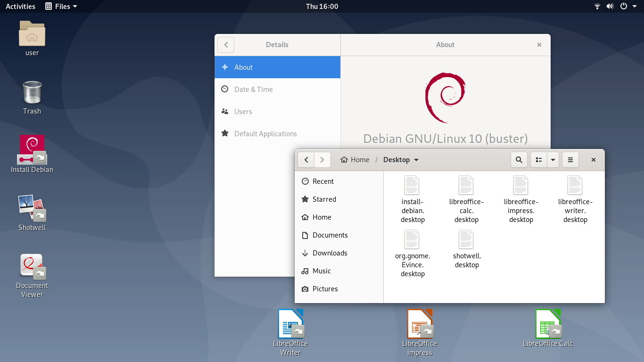Open LibreOffice Calc from the desktop
Viewport: 644px width, 362px height.
tap(548, 325)
